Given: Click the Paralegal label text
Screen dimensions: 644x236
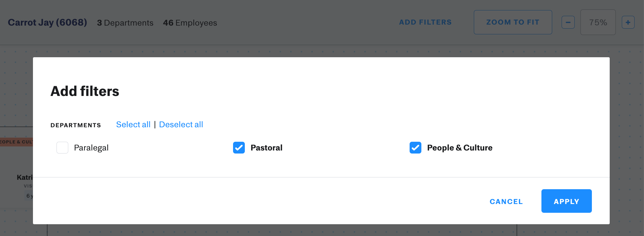Looking at the screenshot, I should 91,148.
